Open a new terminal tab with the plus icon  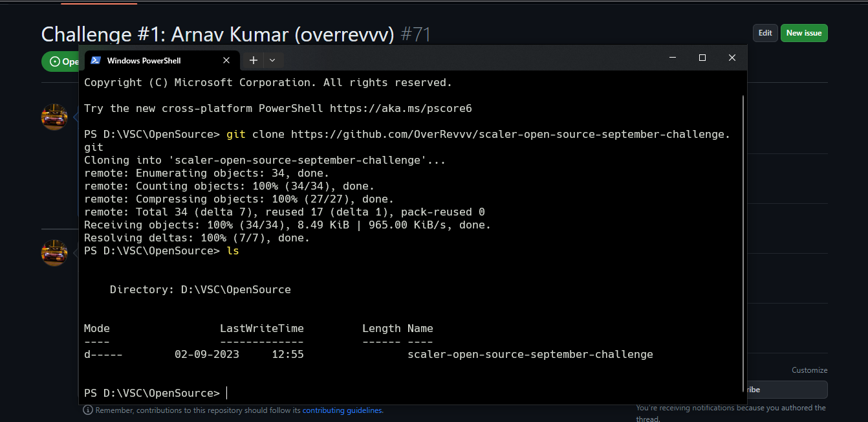pos(253,60)
